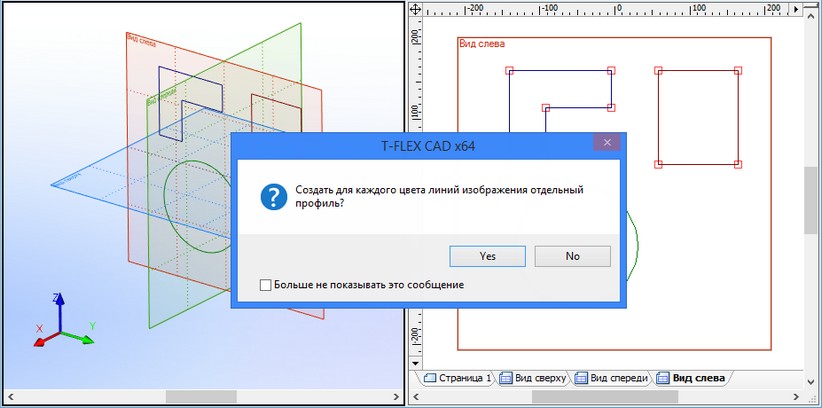This screenshot has width=822, height=408.
Task: Click the Вид спереди tab icon
Action: coord(581,378)
